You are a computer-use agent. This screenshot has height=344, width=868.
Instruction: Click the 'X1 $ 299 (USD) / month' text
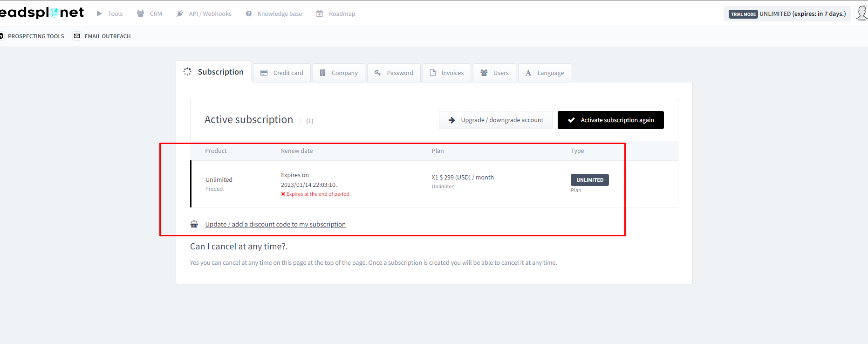tap(463, 177)
